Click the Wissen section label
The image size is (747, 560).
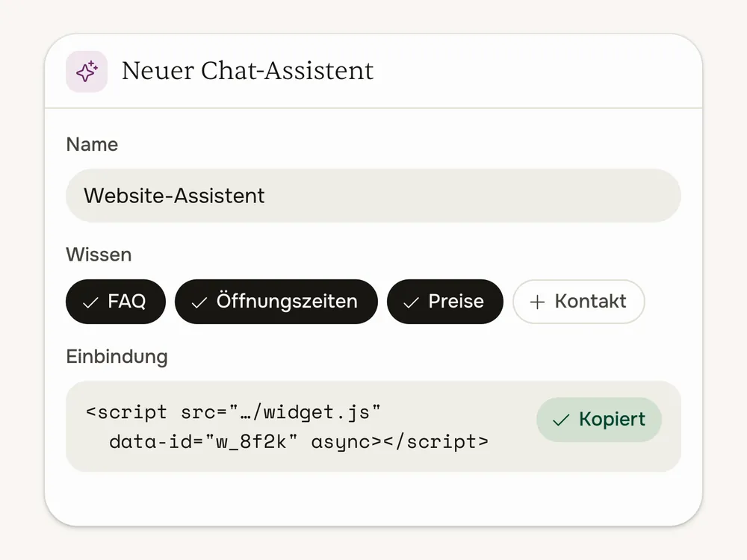pos(99,255)
